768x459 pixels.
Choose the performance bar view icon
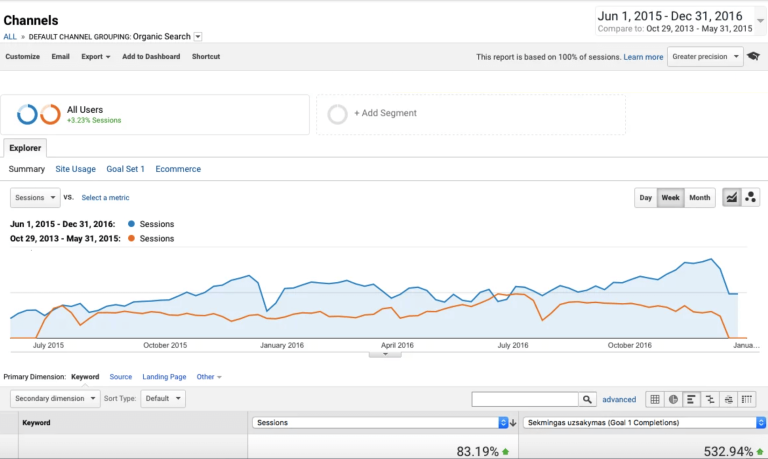(x=691, y=399)
